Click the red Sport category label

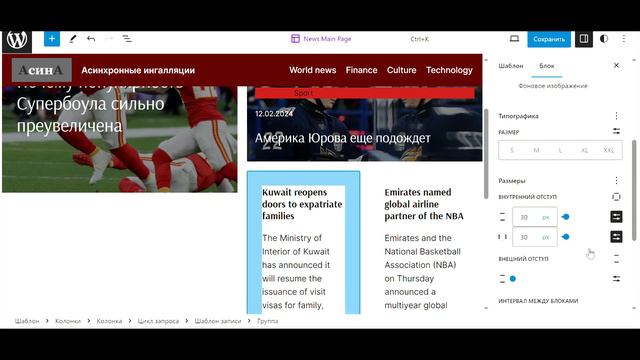364,93
